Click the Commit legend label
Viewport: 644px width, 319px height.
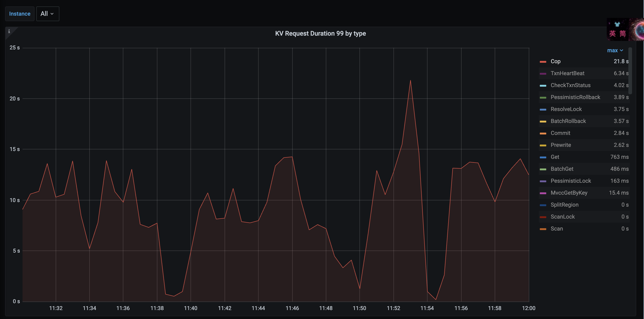pyautogui.click(x=560, y=133)
